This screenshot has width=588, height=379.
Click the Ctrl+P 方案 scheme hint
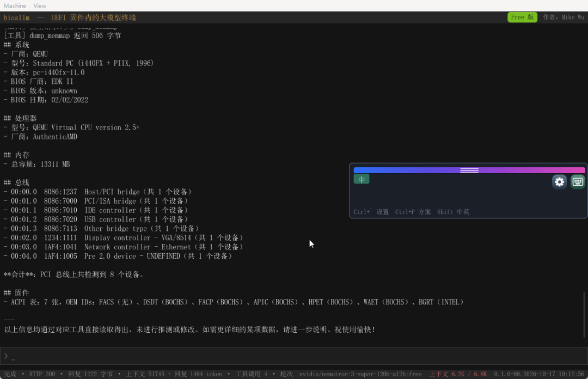tap(413, 212)
